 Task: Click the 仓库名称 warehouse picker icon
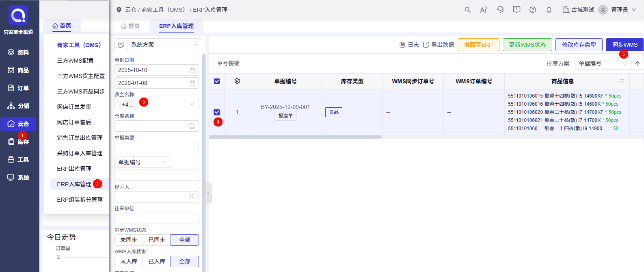pyautogui.click(x=192, y=126)
